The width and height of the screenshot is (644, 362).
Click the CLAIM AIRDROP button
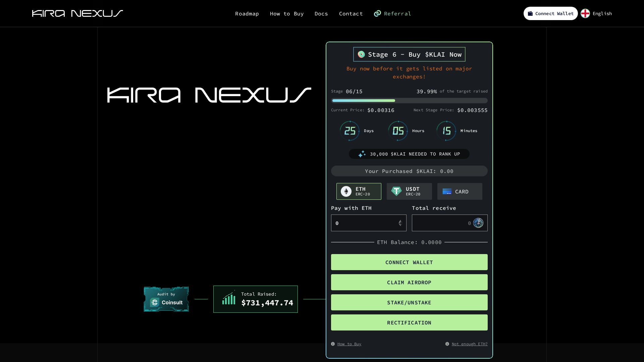click(409, 282)
